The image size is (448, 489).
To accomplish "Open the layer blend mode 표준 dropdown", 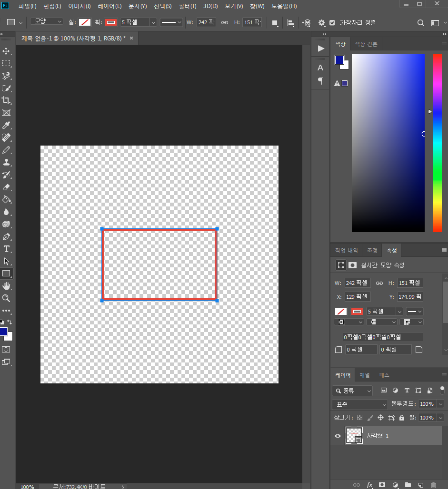I will click(359, 404).
